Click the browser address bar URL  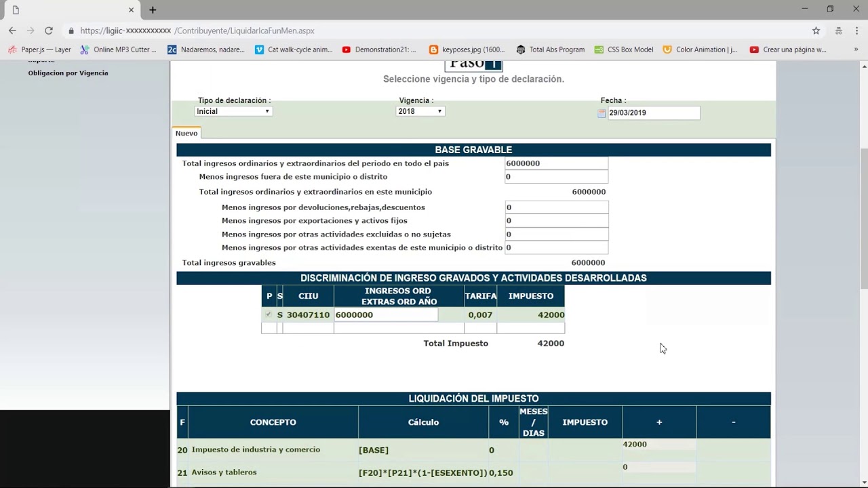[x=197, y=30]
